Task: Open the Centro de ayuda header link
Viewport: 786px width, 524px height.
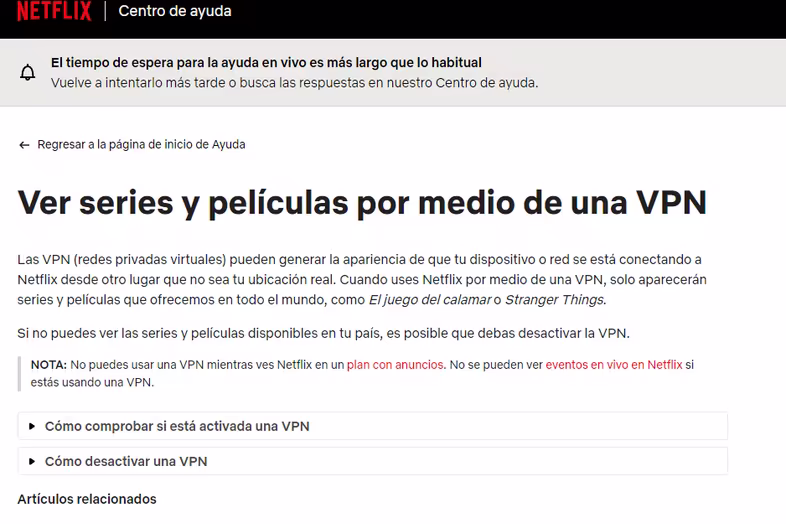Action: tap(175, 11)
